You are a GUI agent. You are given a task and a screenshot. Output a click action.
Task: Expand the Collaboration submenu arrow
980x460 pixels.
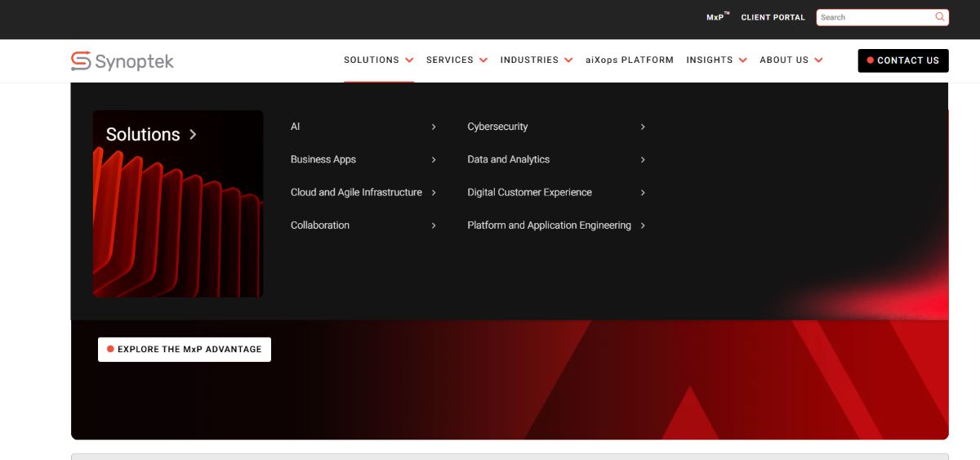[434, 225]
